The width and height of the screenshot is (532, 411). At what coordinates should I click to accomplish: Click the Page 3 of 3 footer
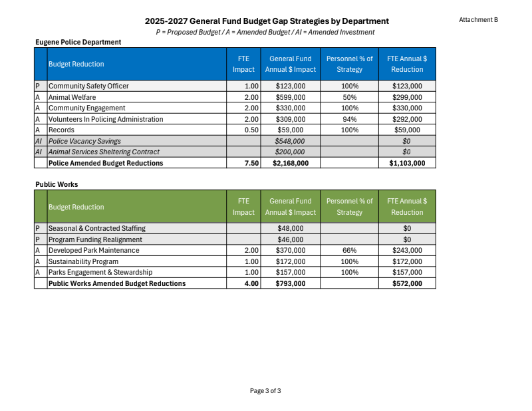point(265,391)
